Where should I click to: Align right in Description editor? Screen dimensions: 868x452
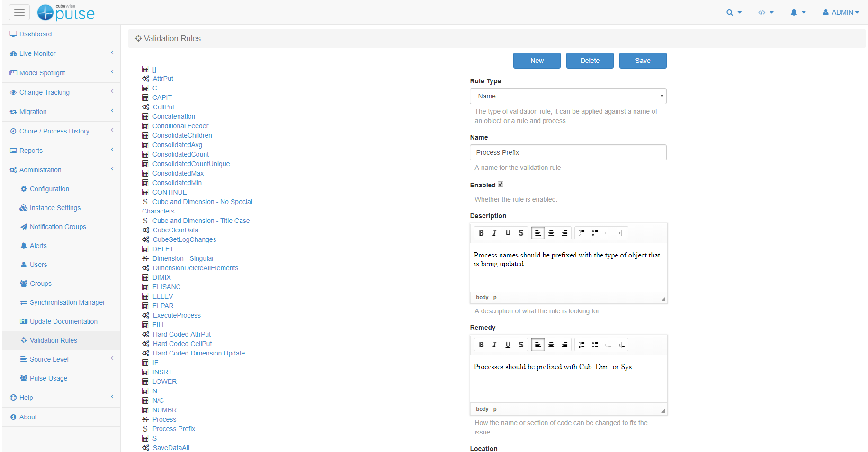564,233
